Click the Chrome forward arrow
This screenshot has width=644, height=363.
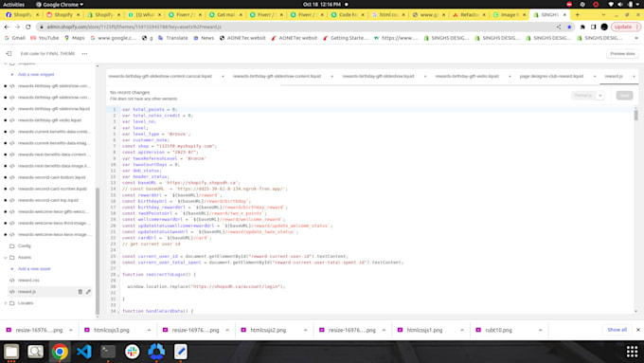(x=17, y=27)
